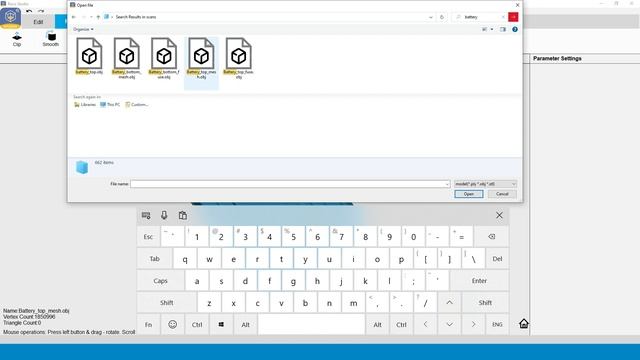Search again in Custom location

tap(137, 105)
